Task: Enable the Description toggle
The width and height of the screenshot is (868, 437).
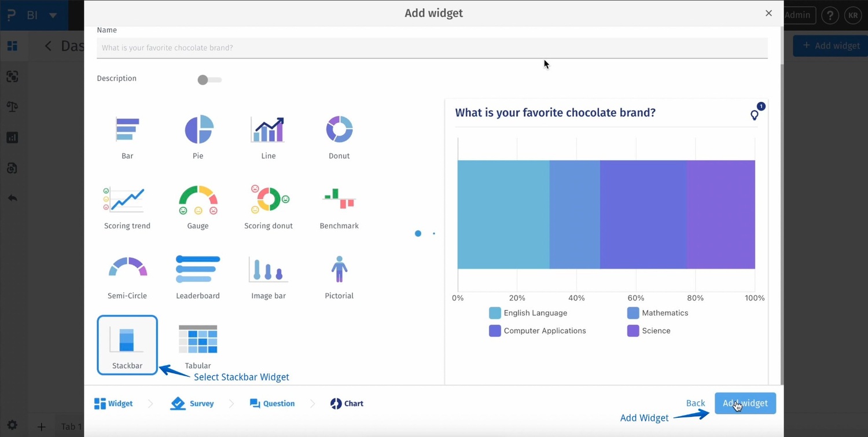Action: 209,79
